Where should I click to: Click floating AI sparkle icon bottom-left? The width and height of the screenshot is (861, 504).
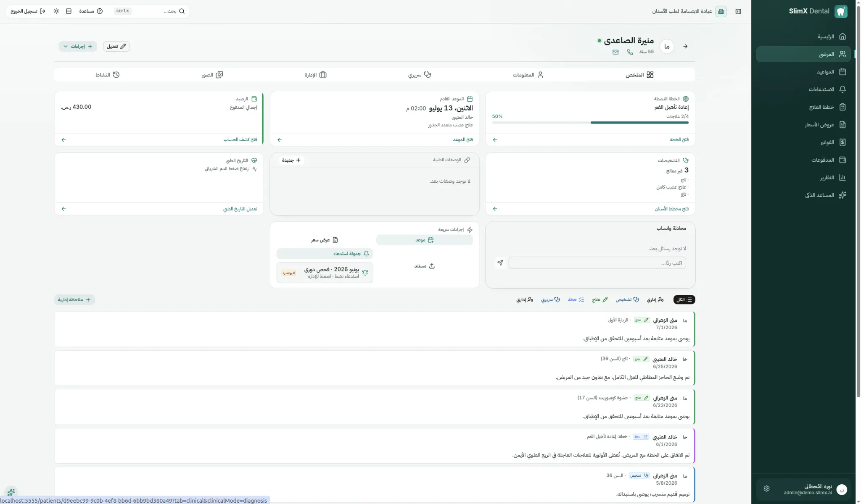11,492
